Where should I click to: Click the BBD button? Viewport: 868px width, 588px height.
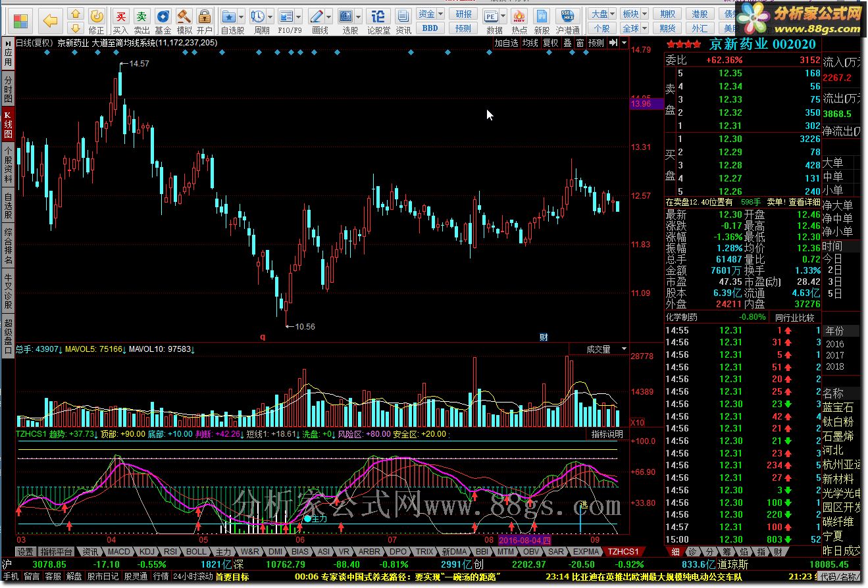click(x=430, y=28)
